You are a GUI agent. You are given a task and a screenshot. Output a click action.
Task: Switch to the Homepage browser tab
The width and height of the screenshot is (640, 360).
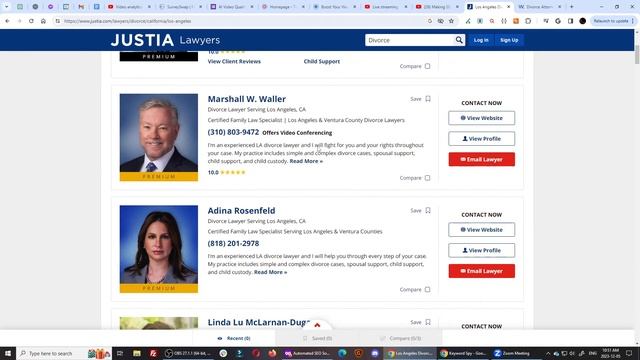pyautogui.click(x=283, y=7)
